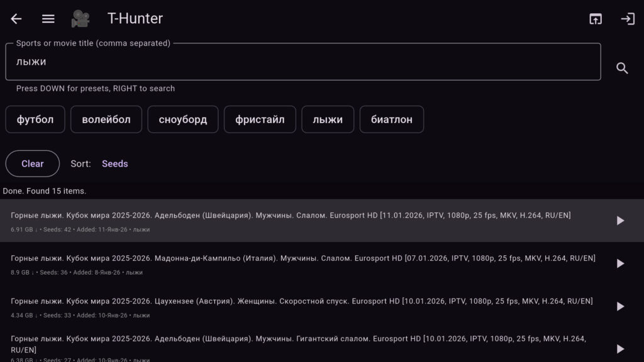Screen dimensions: 644x362
Task: Tap the лыжи preset chip
Action: pos(328,119)
